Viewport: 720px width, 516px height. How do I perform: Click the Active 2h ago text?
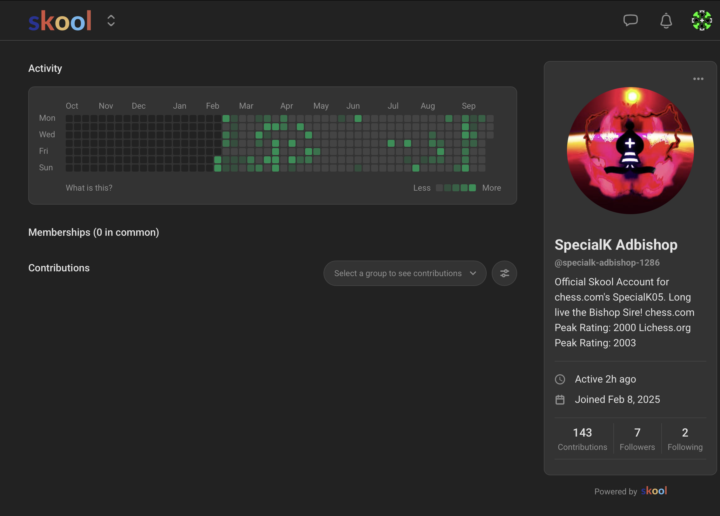605,379
